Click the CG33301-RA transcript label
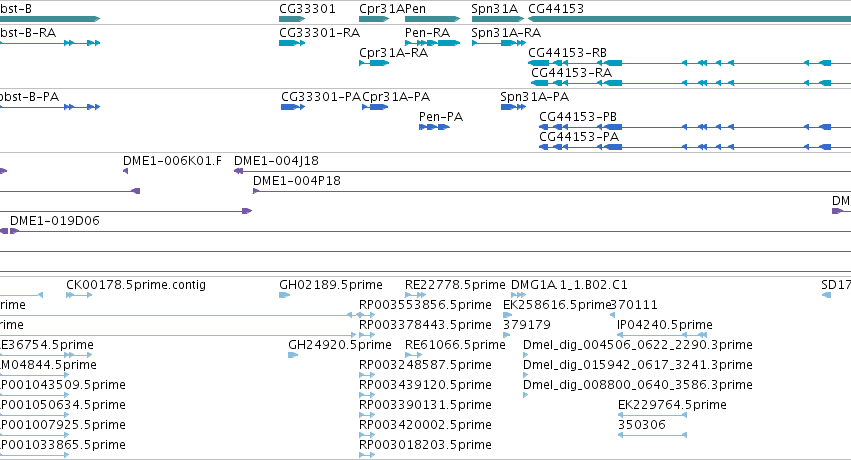This screenshot has height=460, width=851. [x=320, y=33]
